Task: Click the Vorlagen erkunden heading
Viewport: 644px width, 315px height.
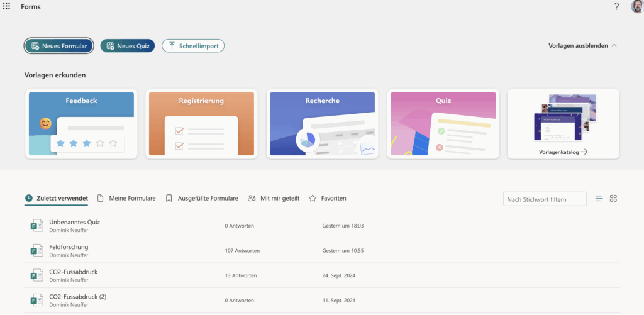Action: pyautogui.click(x=55, y=75)
